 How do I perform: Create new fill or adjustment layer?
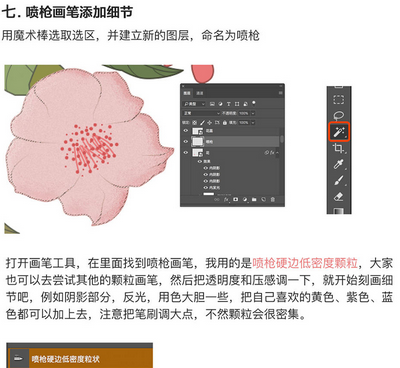(x=245, y=199)
